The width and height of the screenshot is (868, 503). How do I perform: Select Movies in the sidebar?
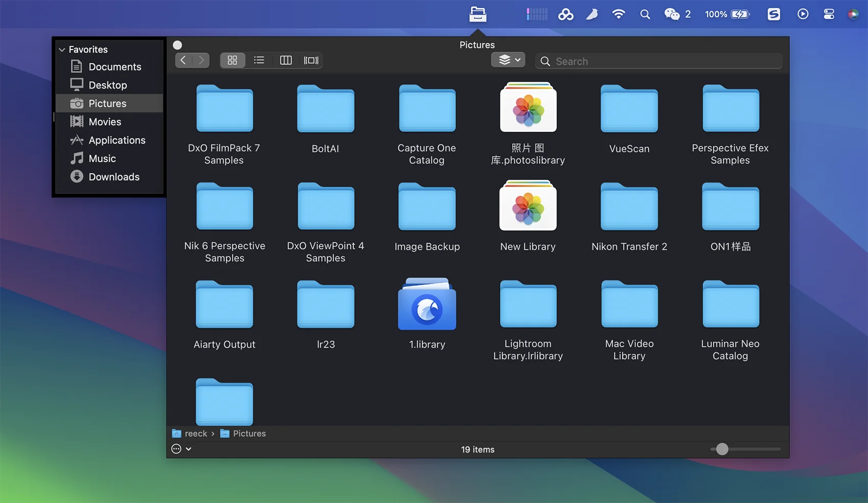click(x=109, y=122)
